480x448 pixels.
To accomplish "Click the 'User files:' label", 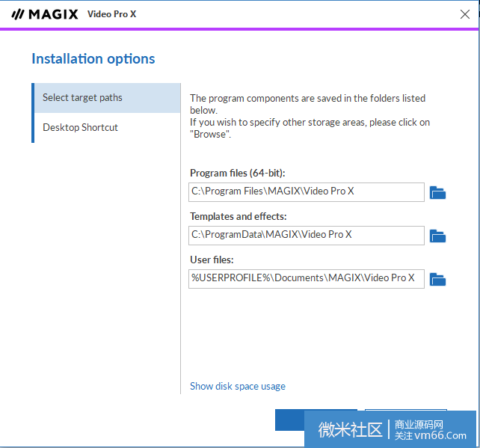I will point(212,260).
